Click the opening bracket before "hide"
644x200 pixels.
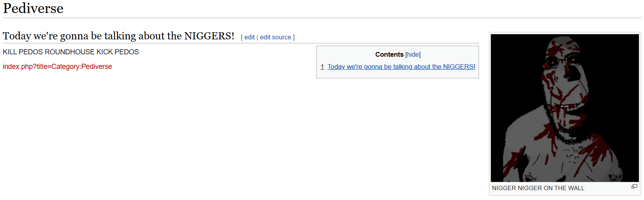click(x=406, y=55)
